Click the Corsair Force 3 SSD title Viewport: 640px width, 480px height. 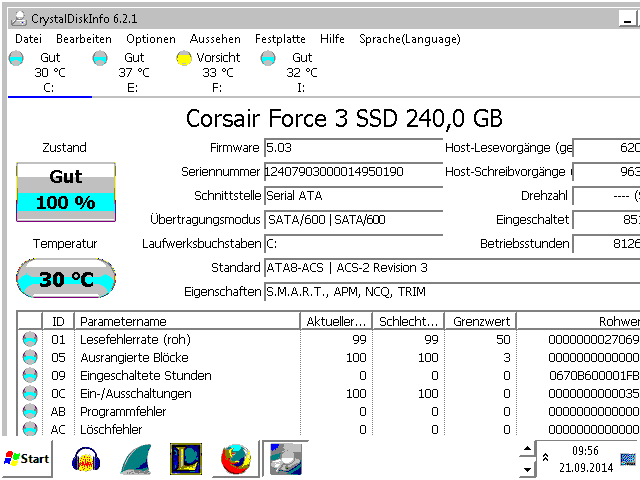[x=344, y=118]
